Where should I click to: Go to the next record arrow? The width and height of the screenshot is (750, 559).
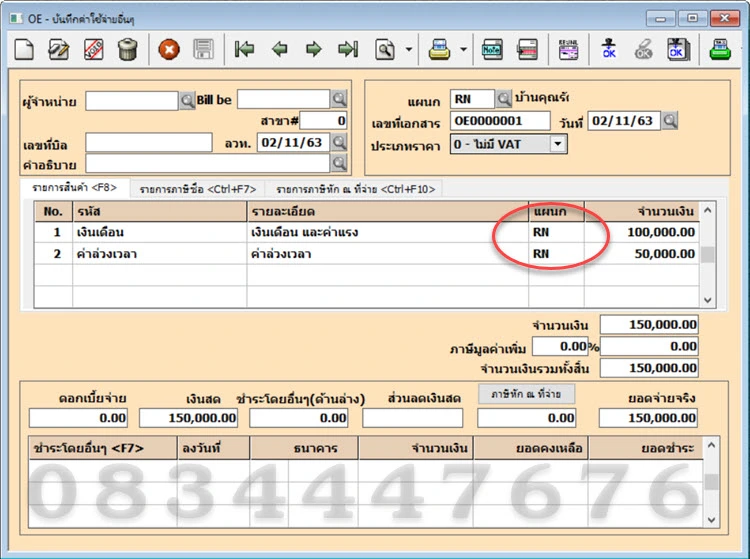point(314,49)
